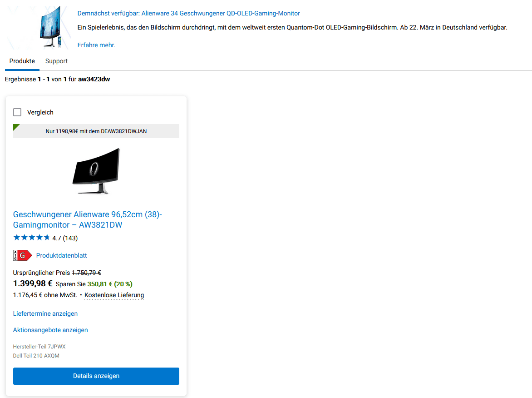Follow the 'Erfahre mehr.' link
The width and height of the screenshot is (532, 398).
(96, 45)
